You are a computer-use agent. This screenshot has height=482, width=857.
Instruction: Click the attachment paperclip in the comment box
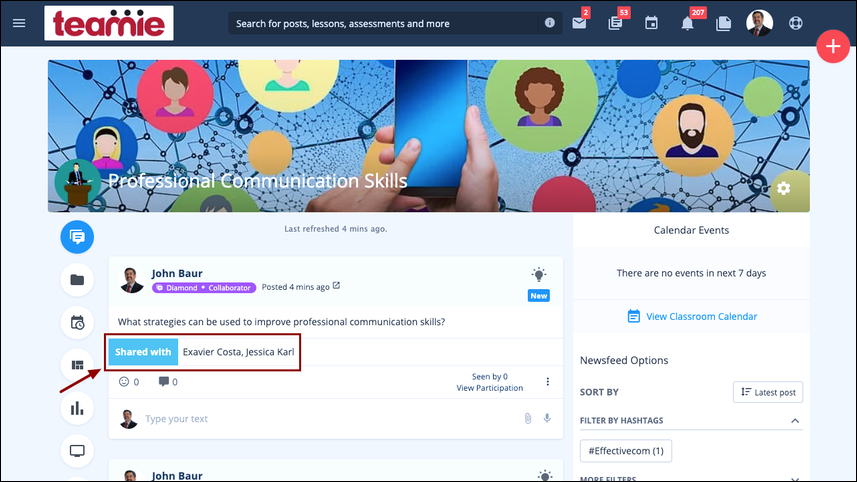(527, 419)
